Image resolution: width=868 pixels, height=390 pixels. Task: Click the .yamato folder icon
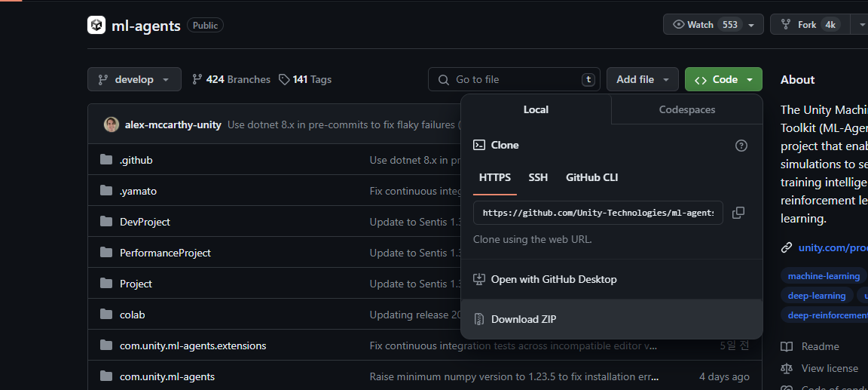[106, 191]
